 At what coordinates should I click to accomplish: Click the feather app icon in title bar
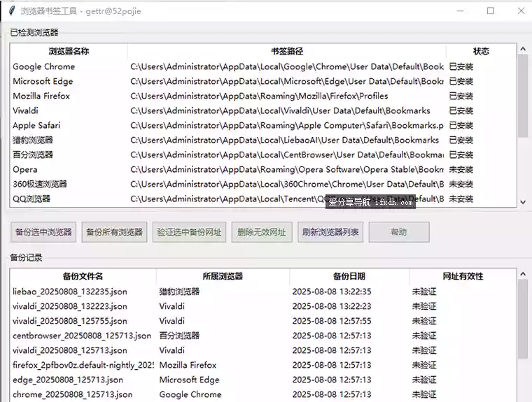click(x=12, y=10)
